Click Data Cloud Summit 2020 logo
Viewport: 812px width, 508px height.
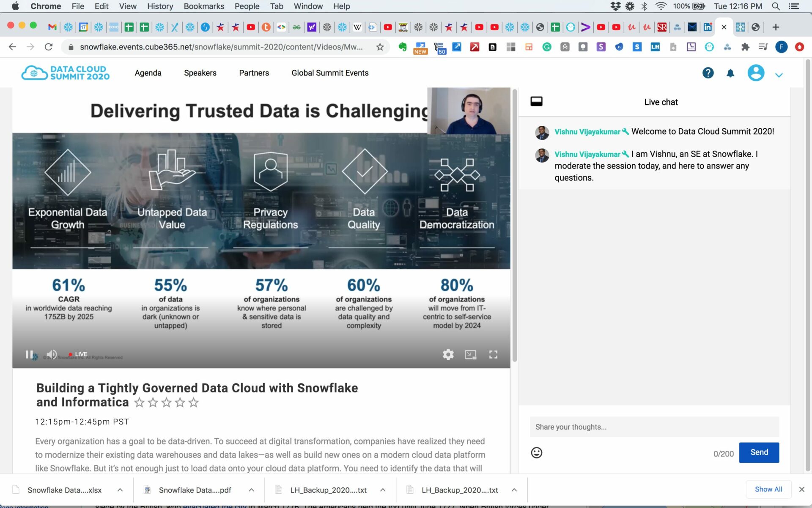click(x=66, y=73)
